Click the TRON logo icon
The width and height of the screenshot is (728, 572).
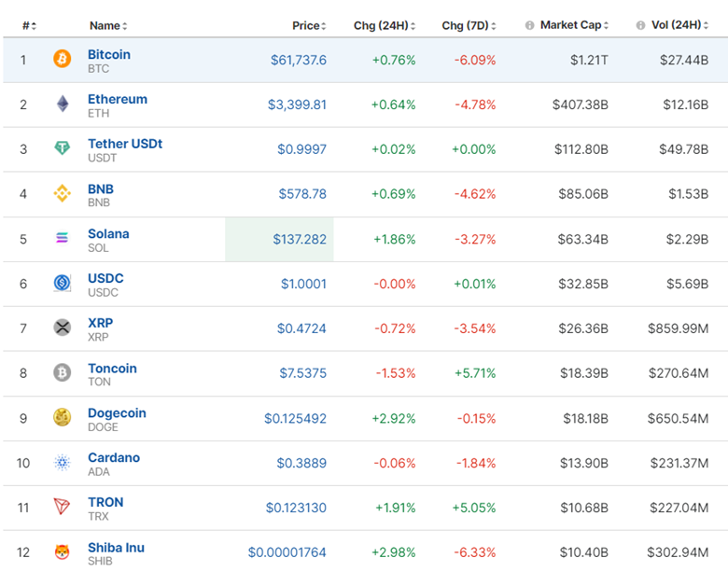[x=63, y=507]
